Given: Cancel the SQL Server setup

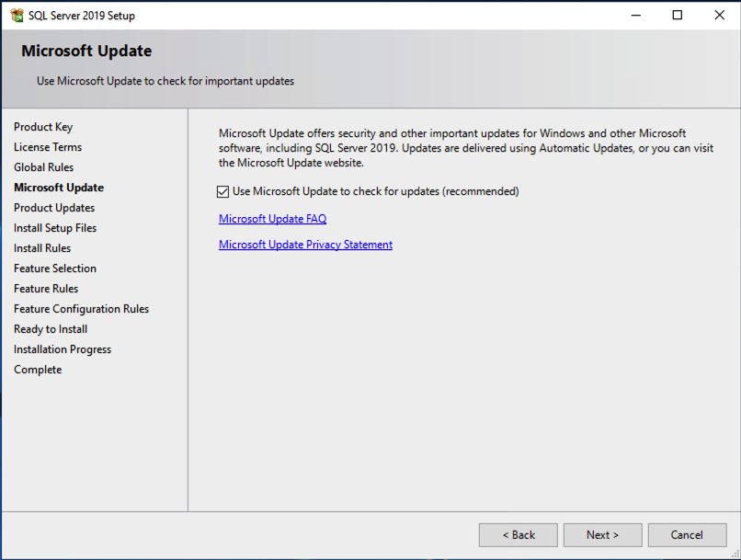Looking at the screenshot, I should tap(687, 534).
